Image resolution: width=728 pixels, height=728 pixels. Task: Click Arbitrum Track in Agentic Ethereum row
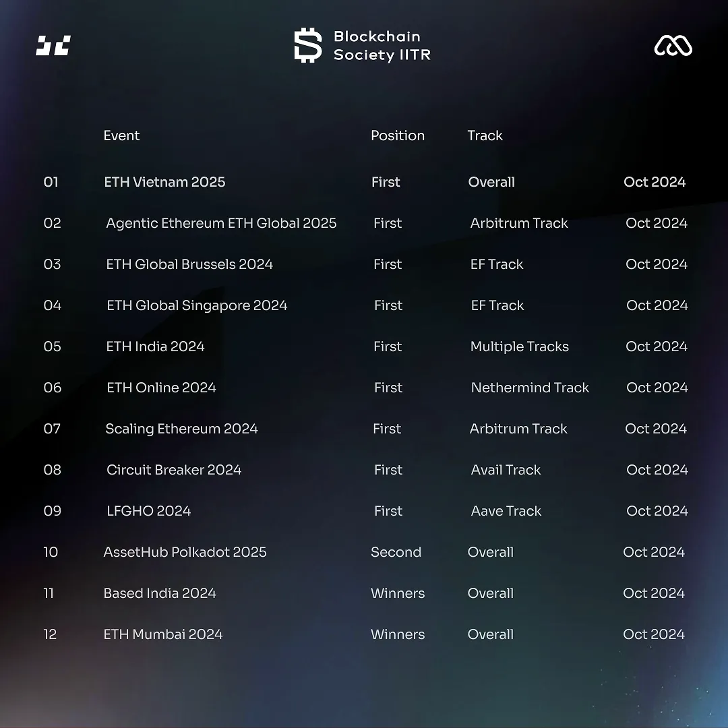(519, 223)
